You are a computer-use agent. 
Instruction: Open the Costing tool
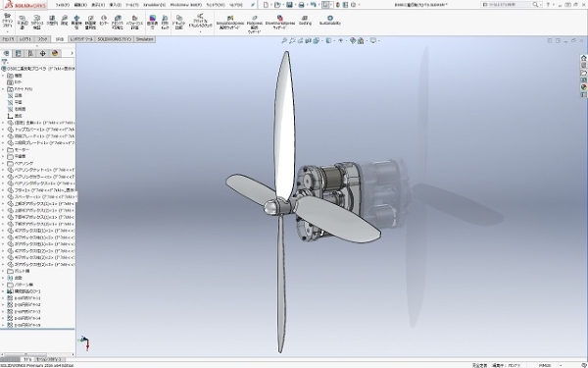tap(305, 21)
